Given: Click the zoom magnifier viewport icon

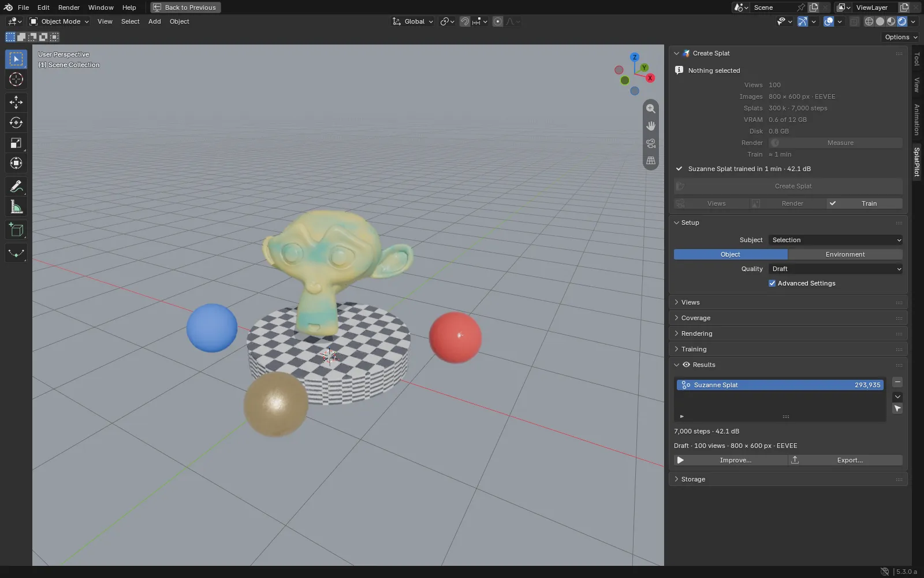Looking at the screenshot, I should [651, 109].
